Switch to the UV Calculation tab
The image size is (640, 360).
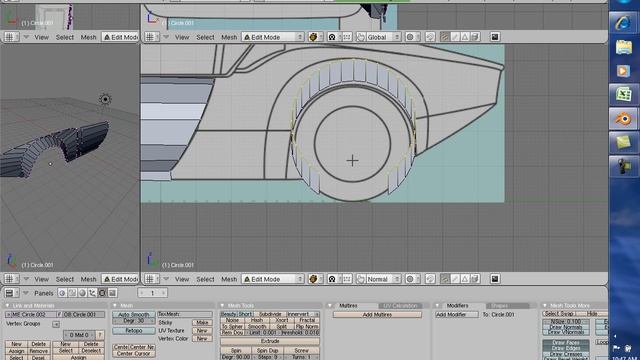point(400,306)
